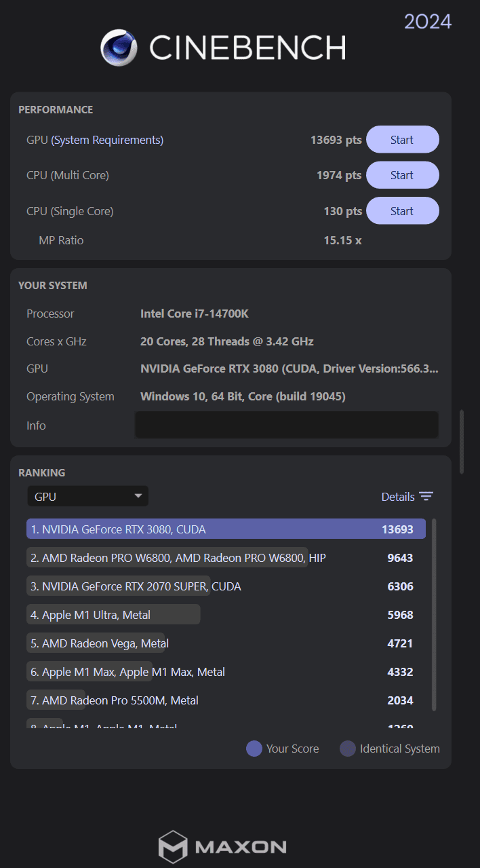Open the System Requirements link
Image resolution: width=480 pixels, height=868 pixels.
[107, 140]
